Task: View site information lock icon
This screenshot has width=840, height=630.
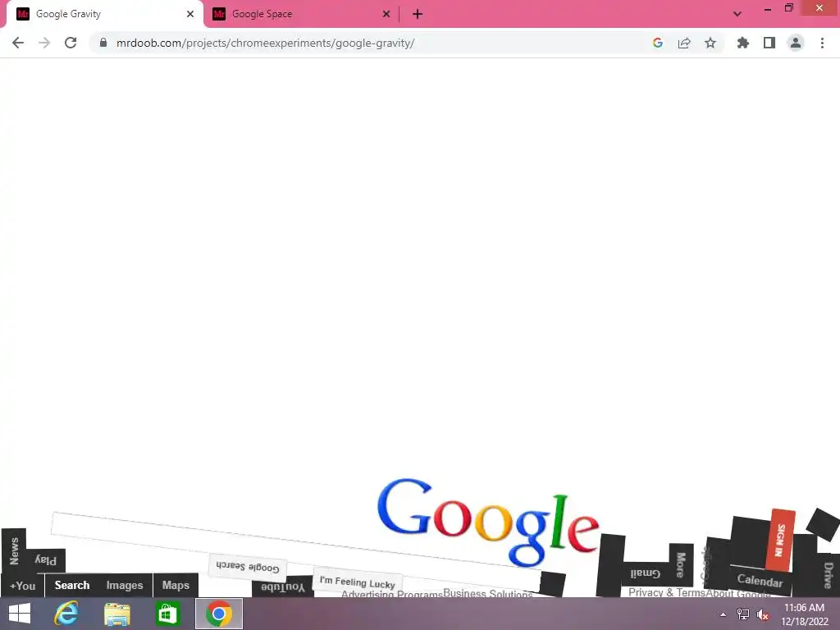Action: [103, 43]
